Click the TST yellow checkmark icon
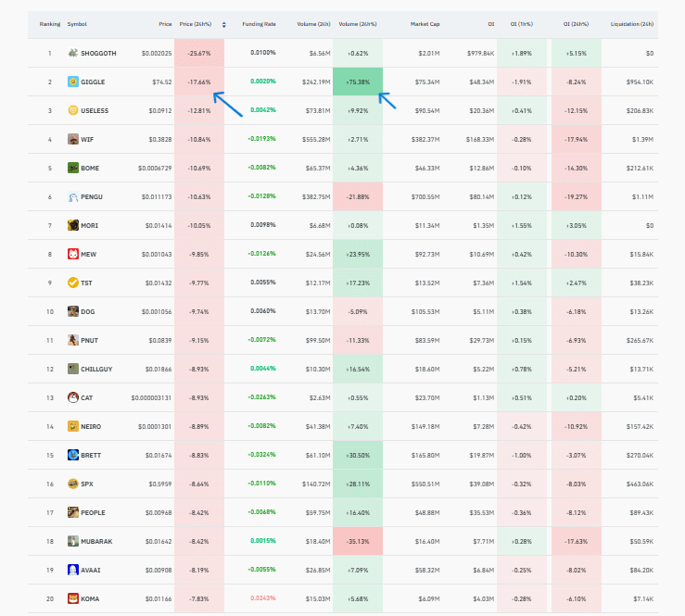 pos(72,283)
